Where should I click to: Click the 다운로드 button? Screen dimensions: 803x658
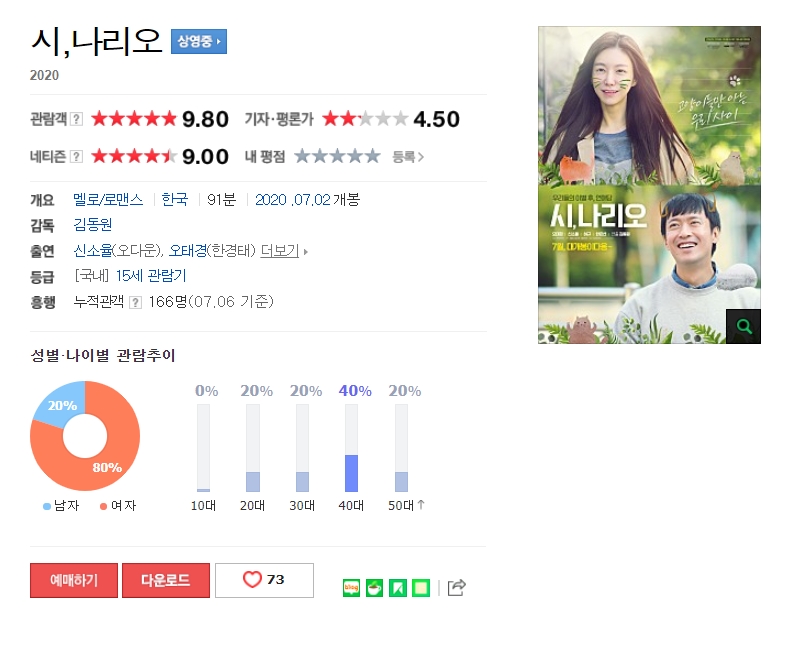tap(166, 580)
